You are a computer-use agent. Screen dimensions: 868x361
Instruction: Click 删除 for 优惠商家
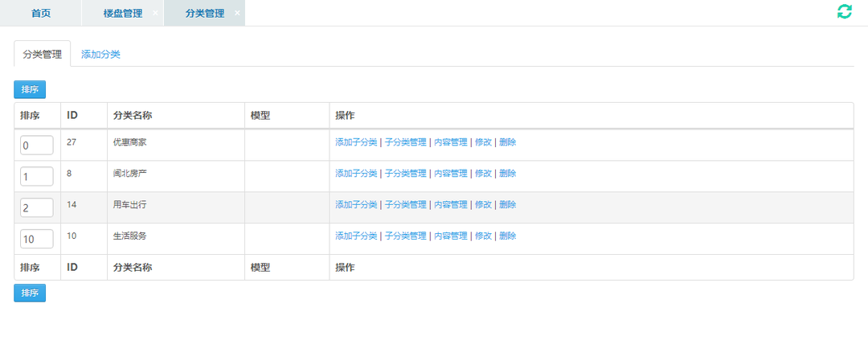pos(508,142)
